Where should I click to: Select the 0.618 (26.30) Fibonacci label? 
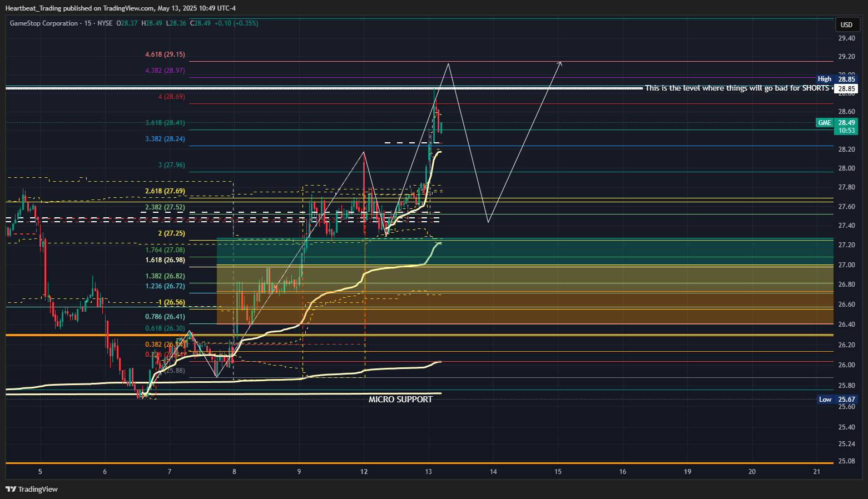click(x=165, y=328)
